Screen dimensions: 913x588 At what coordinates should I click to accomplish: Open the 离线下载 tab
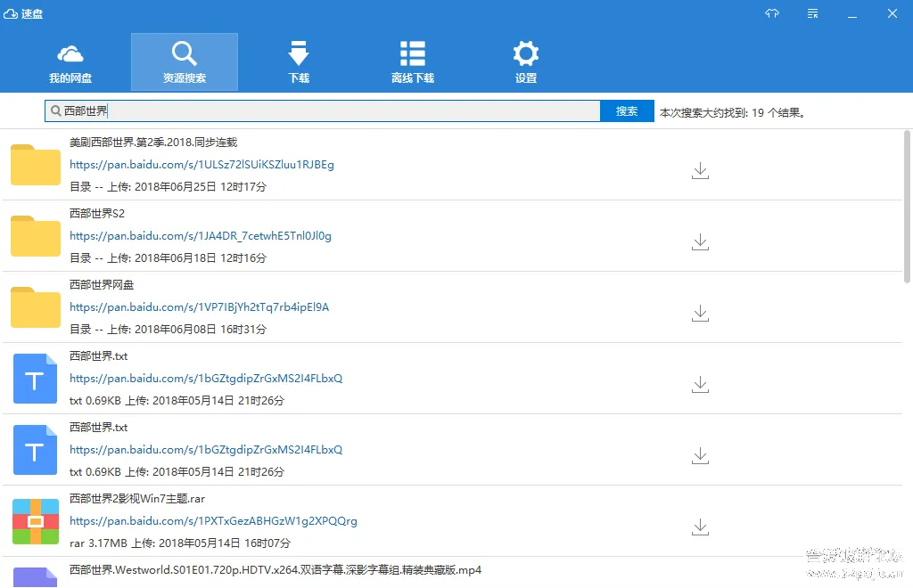tap(412, 62)
